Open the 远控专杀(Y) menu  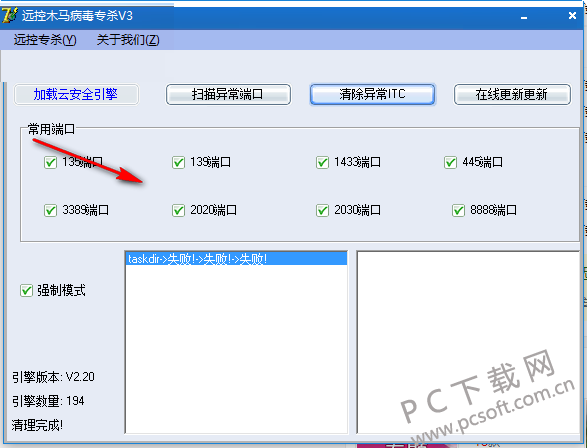tap(45, 40)
